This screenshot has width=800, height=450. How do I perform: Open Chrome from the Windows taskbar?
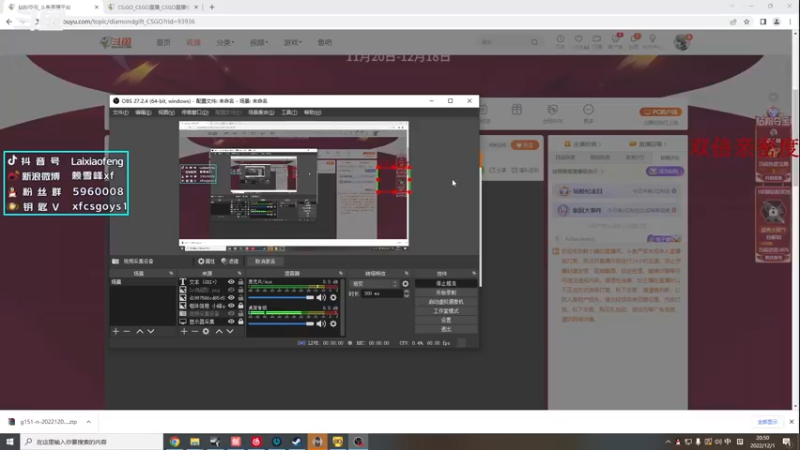pos(174,442)
